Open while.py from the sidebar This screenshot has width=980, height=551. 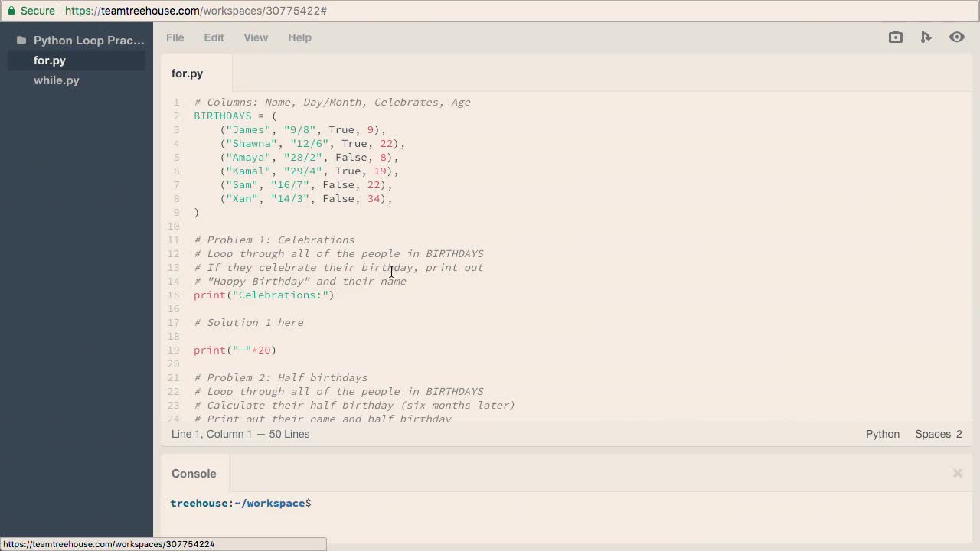click(x=56, y=80)
